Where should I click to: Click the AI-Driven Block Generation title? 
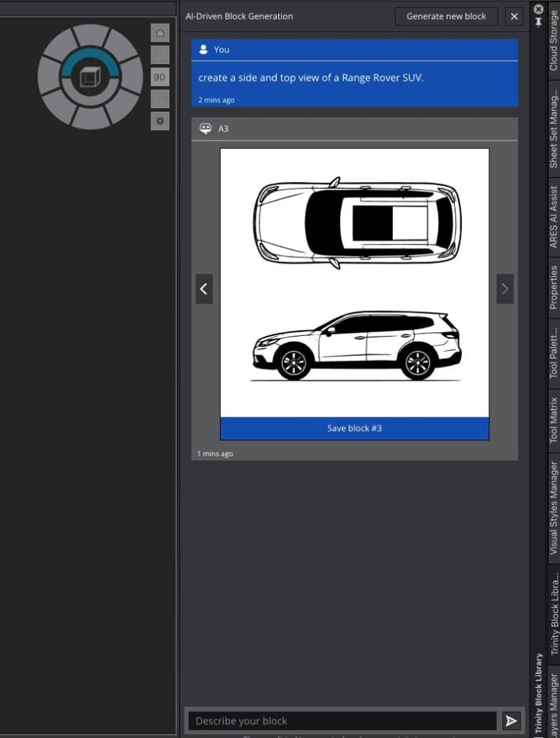(239, 17)
